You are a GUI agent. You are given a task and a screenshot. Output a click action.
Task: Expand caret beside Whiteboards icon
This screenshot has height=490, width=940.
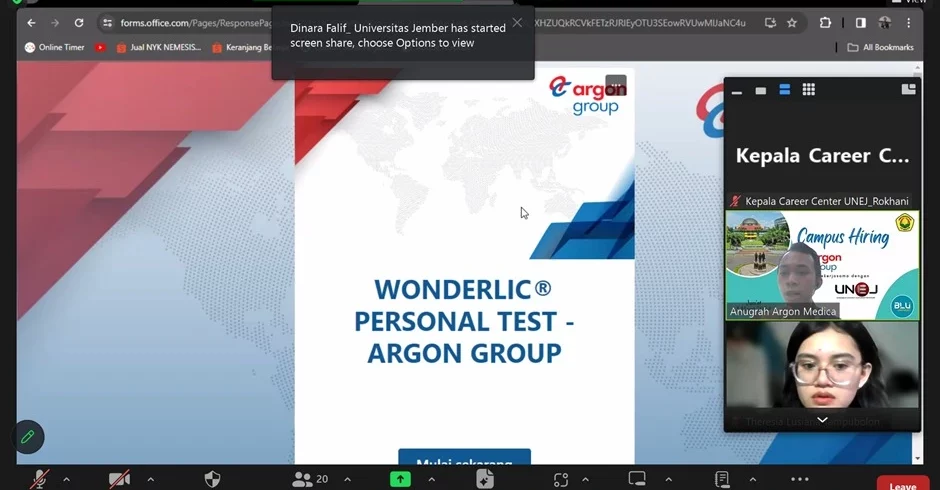tap(668, 479)
